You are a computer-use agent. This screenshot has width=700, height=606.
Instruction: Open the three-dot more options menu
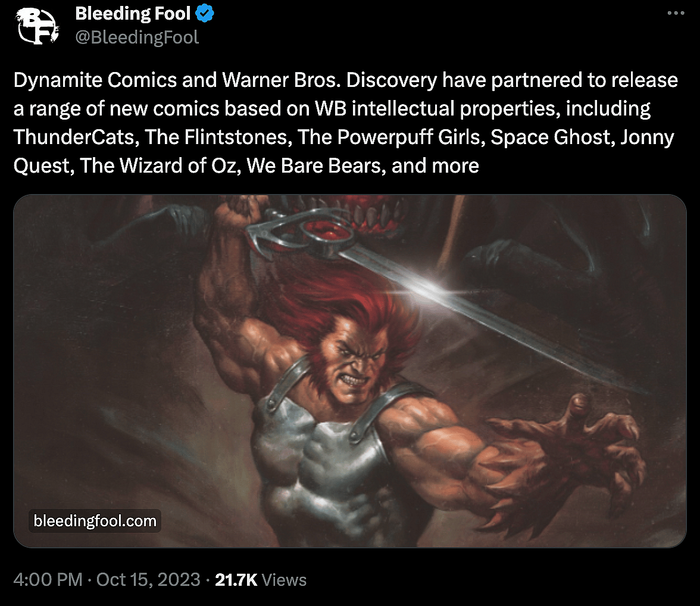676,13
